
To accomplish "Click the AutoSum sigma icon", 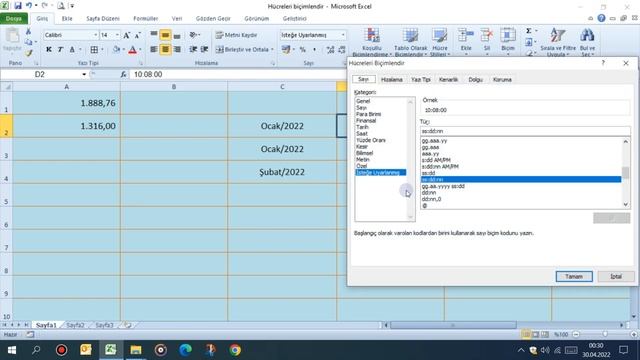I will point(529,31).
